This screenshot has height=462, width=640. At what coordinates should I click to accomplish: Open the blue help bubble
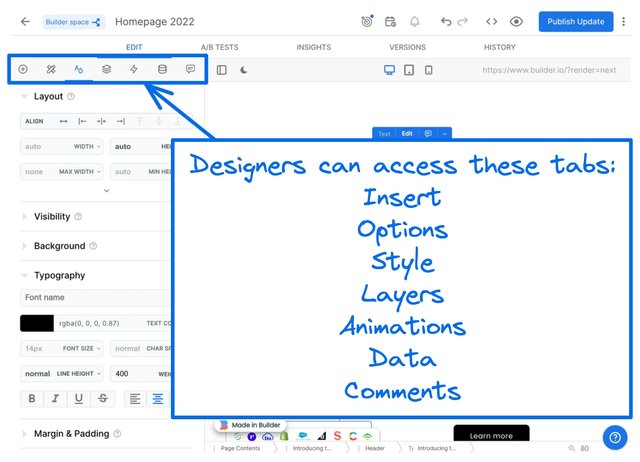pos(615,438)
